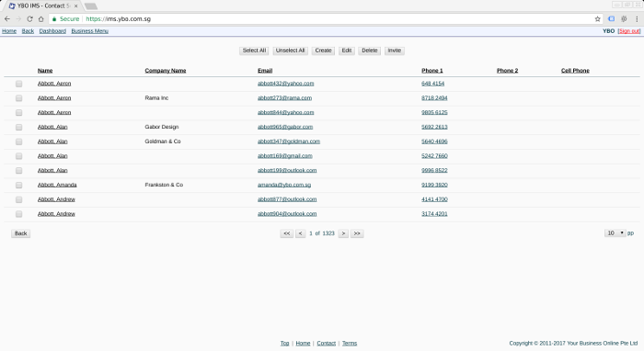The image size is (644, 351).
Task: Click the Select All button
Action: pyautogui.click(x=254, y=51)
